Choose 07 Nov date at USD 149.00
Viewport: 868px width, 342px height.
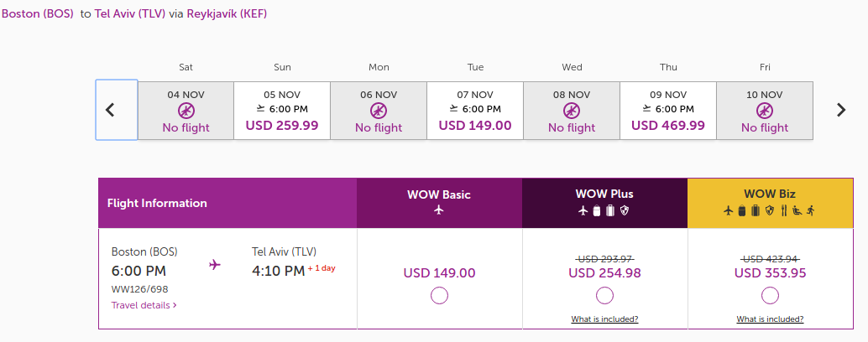point(475,110)
